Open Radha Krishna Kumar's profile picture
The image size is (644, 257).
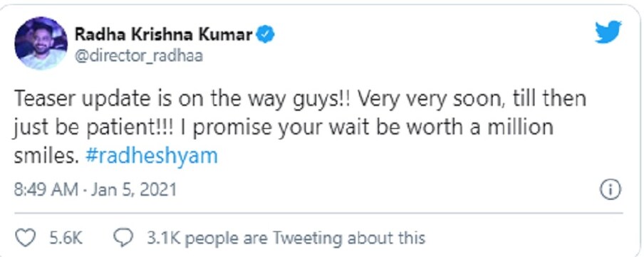point(41,43)
